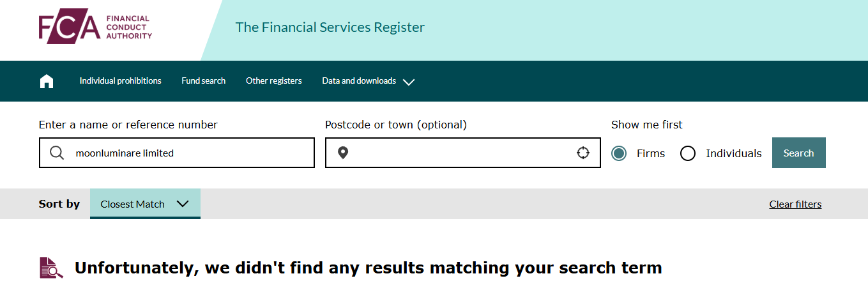Use current location crosshair icon
This screenshot has height=299, width=868.
tap(582, 153)
